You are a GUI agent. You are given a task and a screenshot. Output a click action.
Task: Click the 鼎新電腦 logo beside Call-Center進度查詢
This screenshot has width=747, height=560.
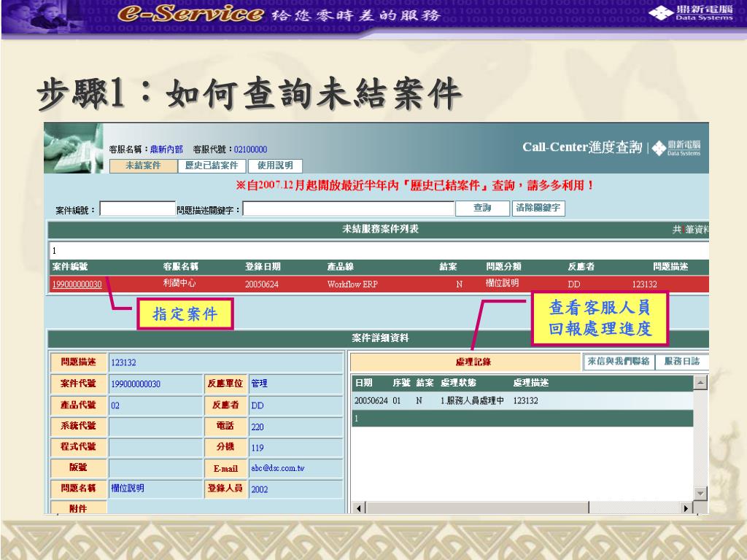[x=676, y=148]
